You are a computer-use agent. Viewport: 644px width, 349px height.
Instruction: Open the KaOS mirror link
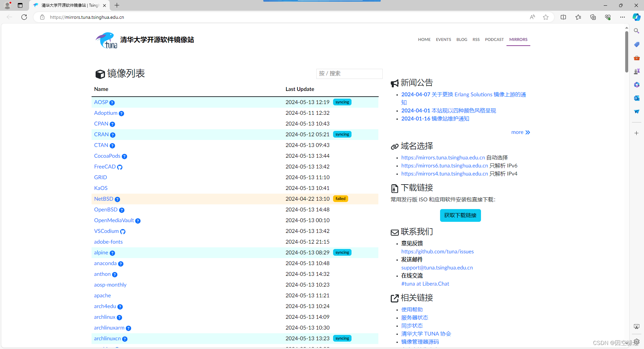point(101,188)
